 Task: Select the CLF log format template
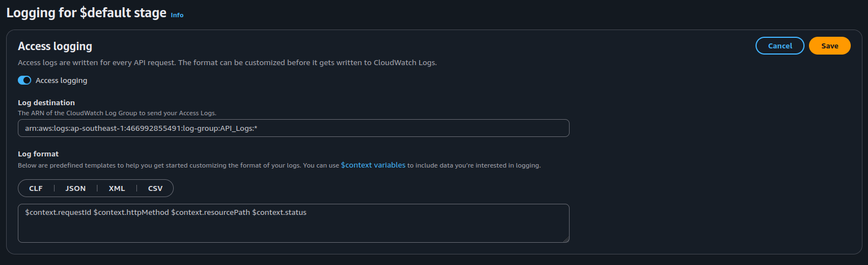point(36,188)
